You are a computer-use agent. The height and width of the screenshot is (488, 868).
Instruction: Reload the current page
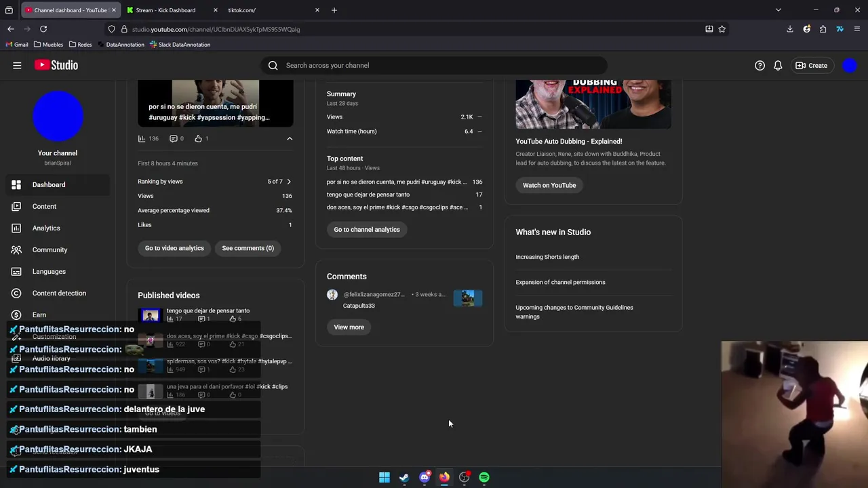point(43,29)
